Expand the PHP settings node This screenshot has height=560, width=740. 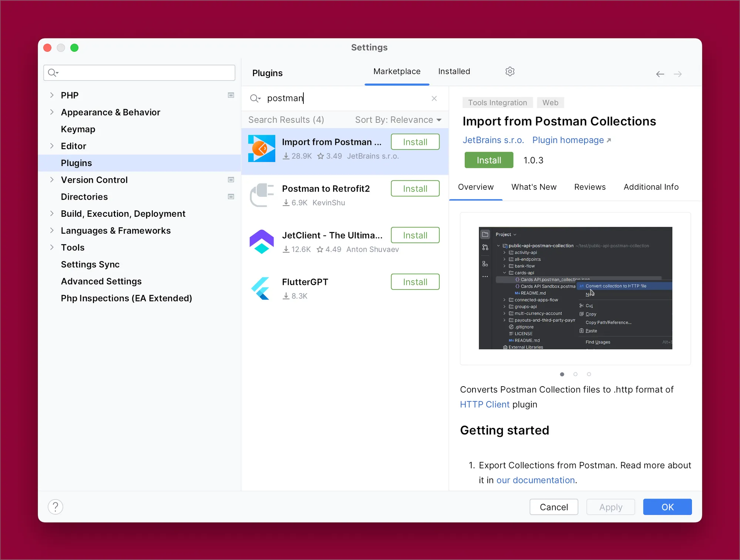tap(52, 95)
